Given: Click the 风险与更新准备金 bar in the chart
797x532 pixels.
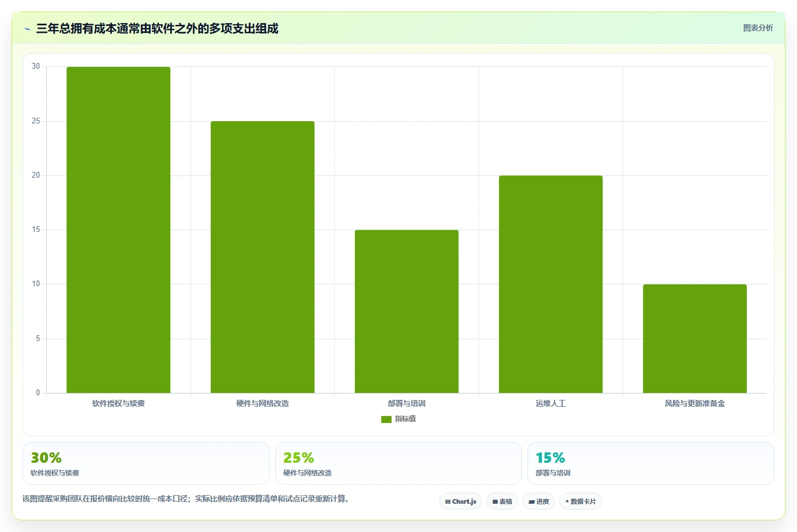Looking at the screenshot, I should pos(695,339).
